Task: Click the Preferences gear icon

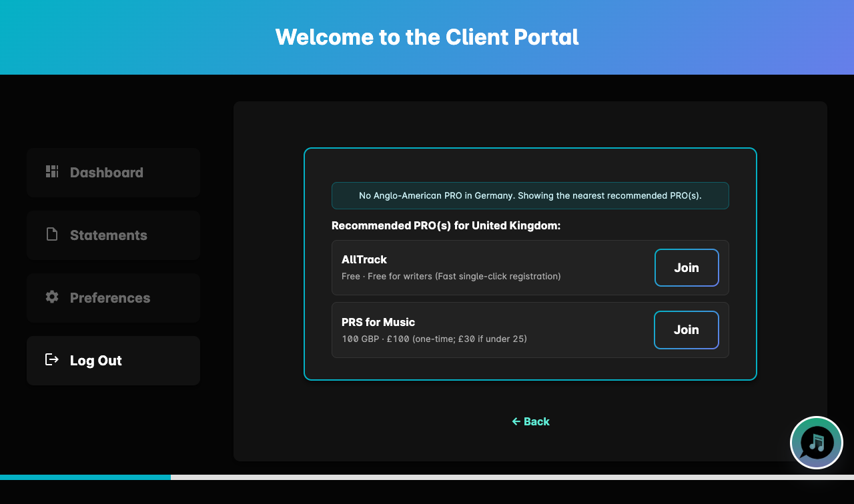Action: [x=52, y=297]
